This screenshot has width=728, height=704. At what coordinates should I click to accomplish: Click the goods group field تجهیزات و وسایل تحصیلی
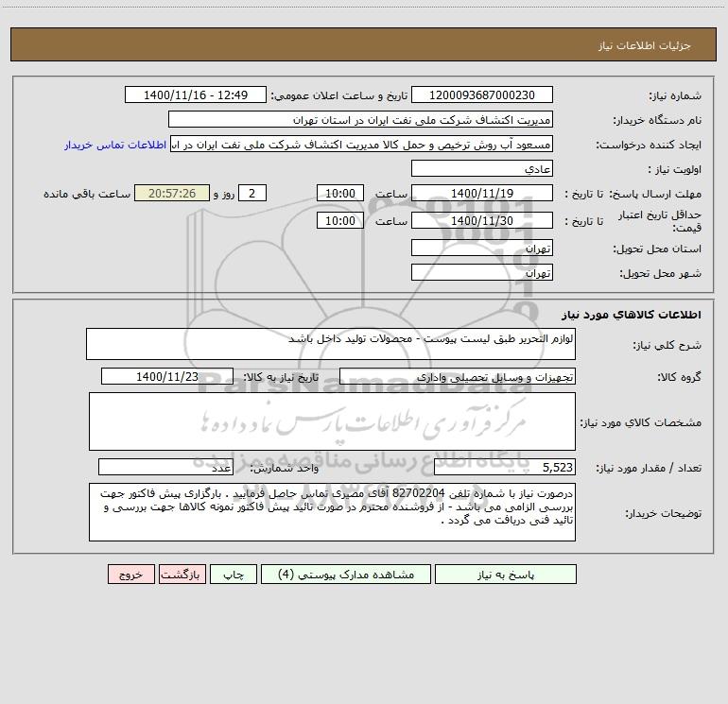tap(458, 376)
